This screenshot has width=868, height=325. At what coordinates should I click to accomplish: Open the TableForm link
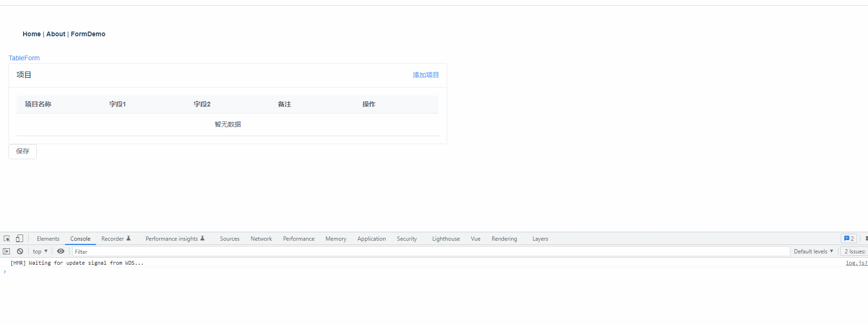click(x=24, y=58)
